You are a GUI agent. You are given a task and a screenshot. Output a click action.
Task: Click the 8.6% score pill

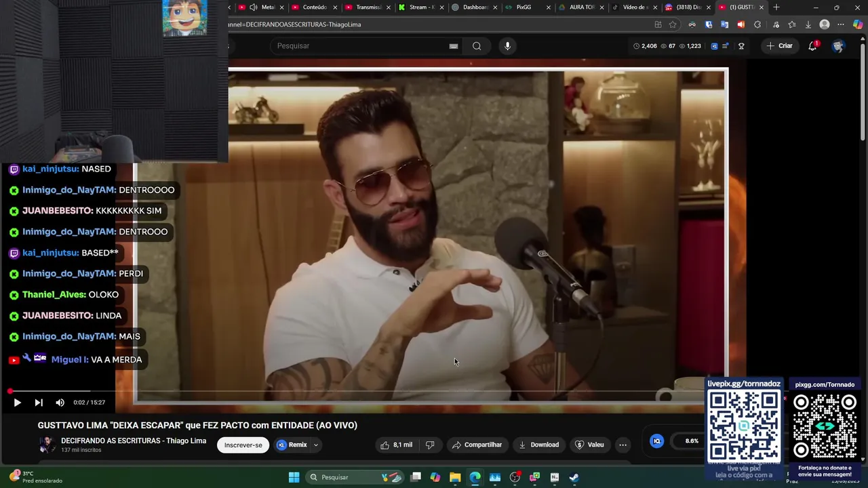(692, 441)
